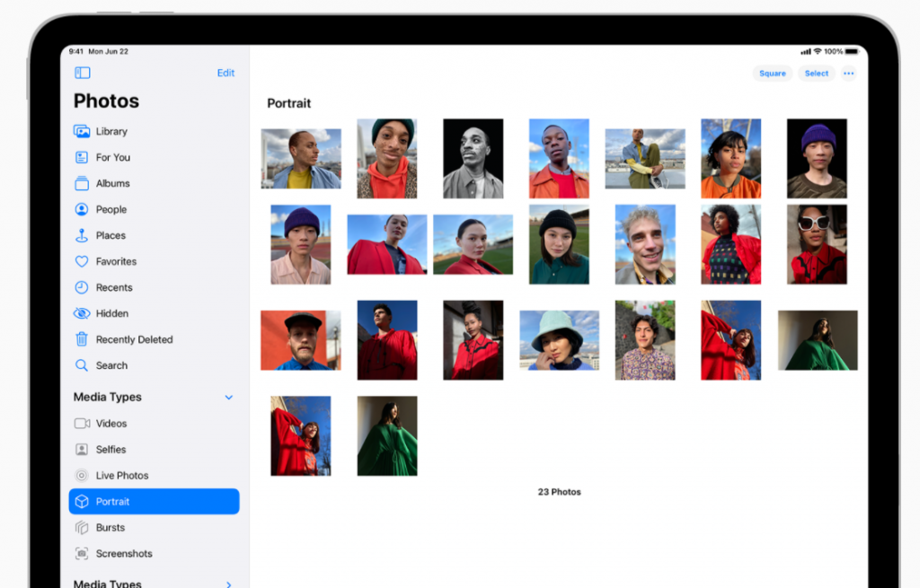
Task: Open the more options ellipsis button
Action: click(x=848, y=74)
